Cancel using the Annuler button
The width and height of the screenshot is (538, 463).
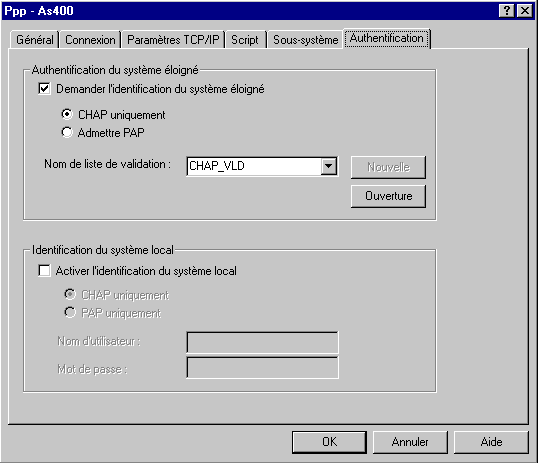pos(410,442)
